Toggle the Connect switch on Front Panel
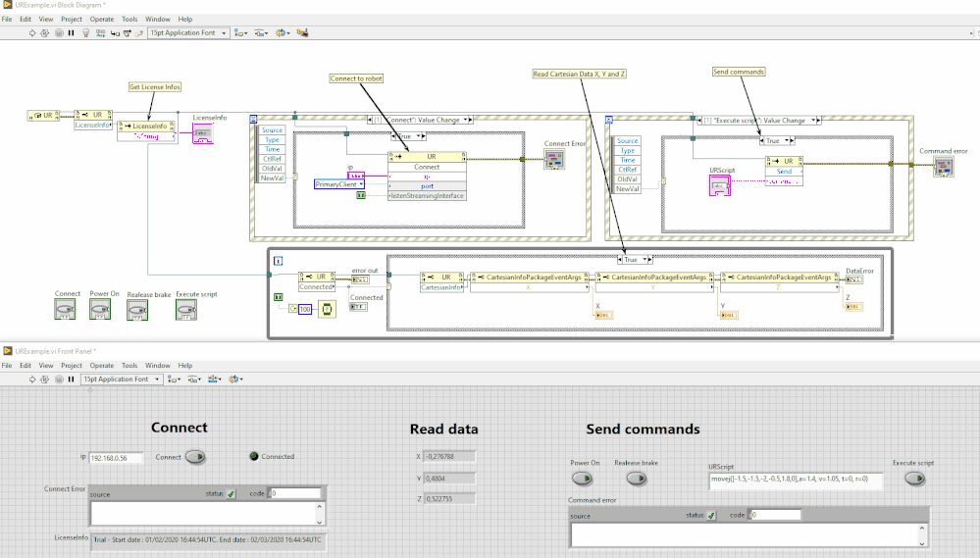 195,456
